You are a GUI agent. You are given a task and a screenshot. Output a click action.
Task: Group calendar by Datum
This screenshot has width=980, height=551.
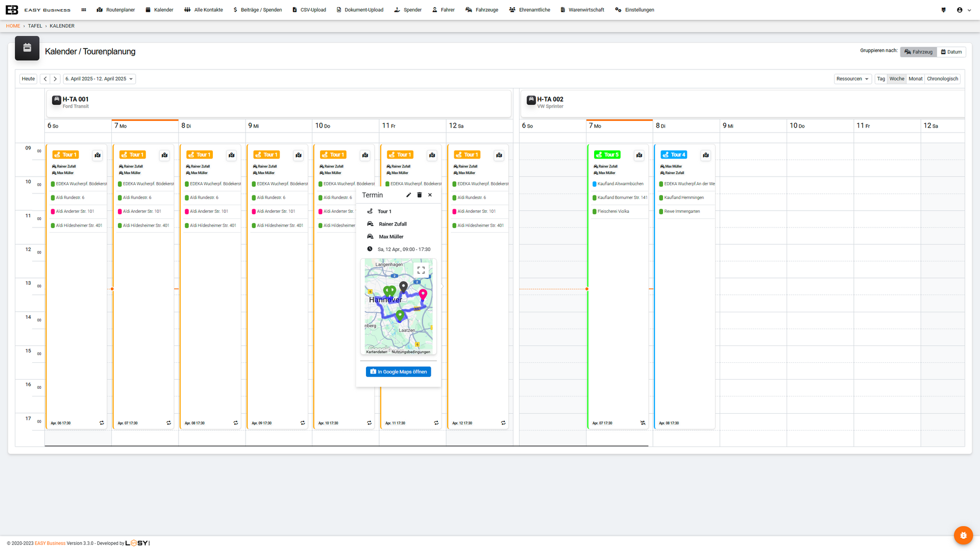coord(951,52)
